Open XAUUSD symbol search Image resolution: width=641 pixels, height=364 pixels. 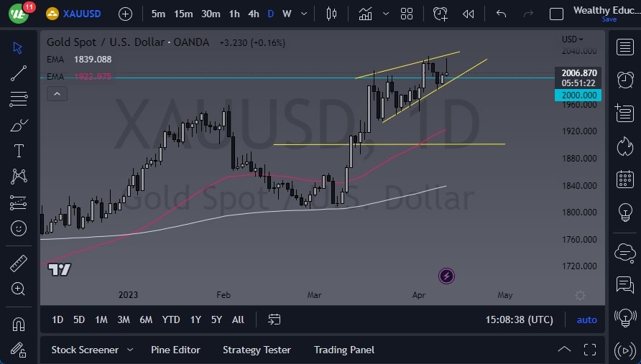73,14
